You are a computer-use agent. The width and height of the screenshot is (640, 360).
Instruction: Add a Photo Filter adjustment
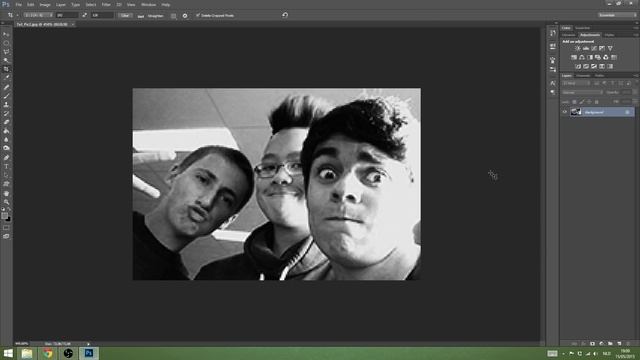pos(598,57)
